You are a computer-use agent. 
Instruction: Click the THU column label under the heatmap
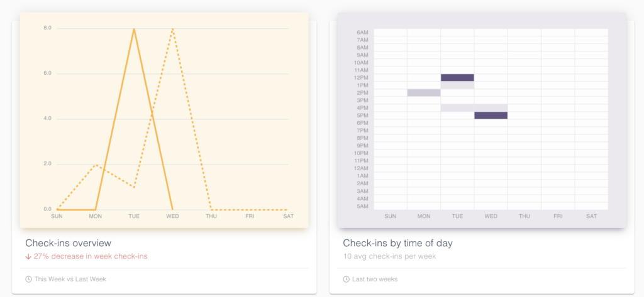point(525,216)
